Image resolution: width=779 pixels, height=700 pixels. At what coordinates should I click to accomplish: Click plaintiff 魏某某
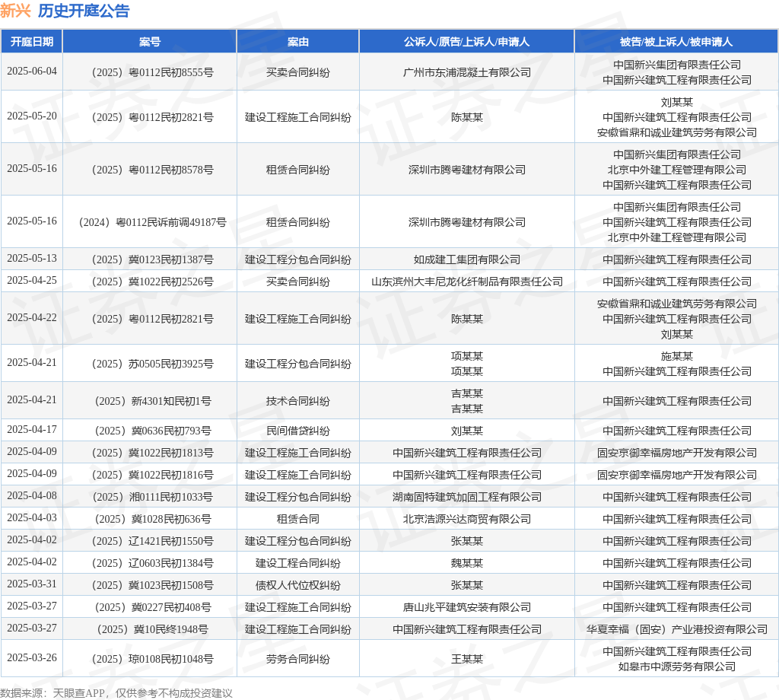pos(466,563)
